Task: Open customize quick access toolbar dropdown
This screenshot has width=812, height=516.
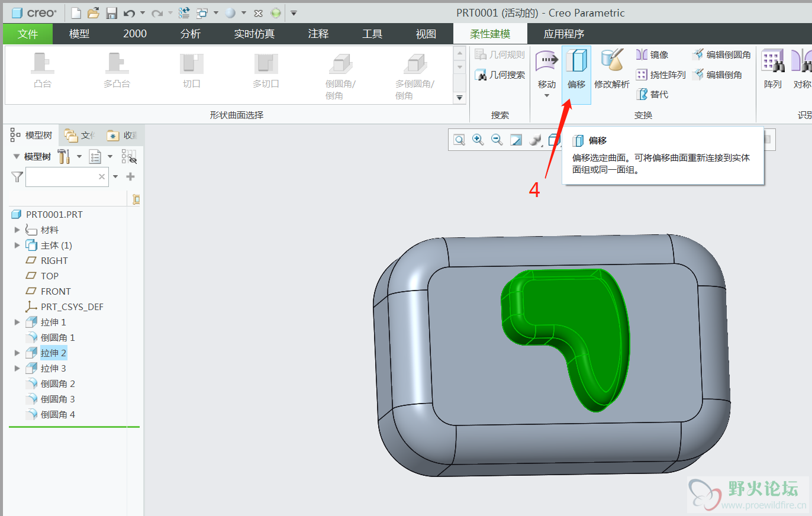Action: click(x=294, y=12)
